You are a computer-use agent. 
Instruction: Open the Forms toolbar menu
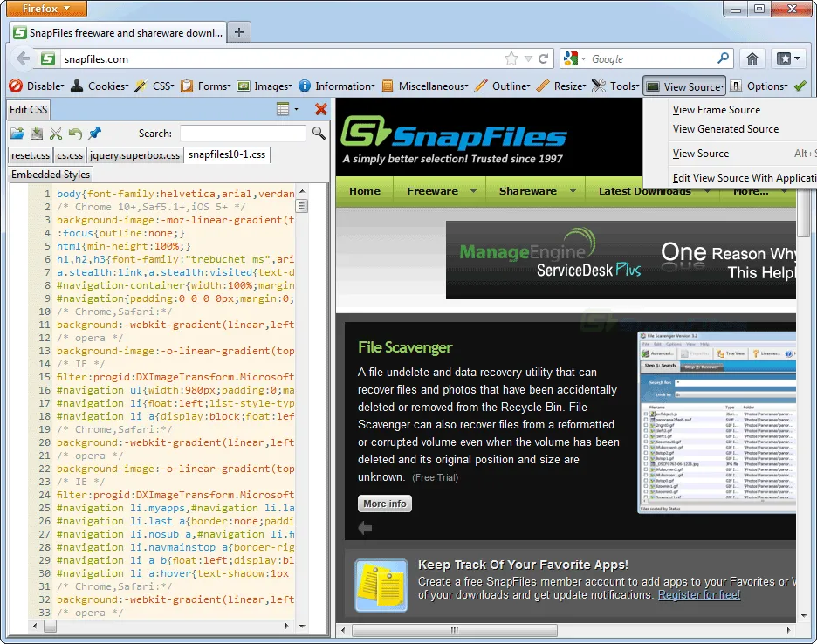(205, 86)
